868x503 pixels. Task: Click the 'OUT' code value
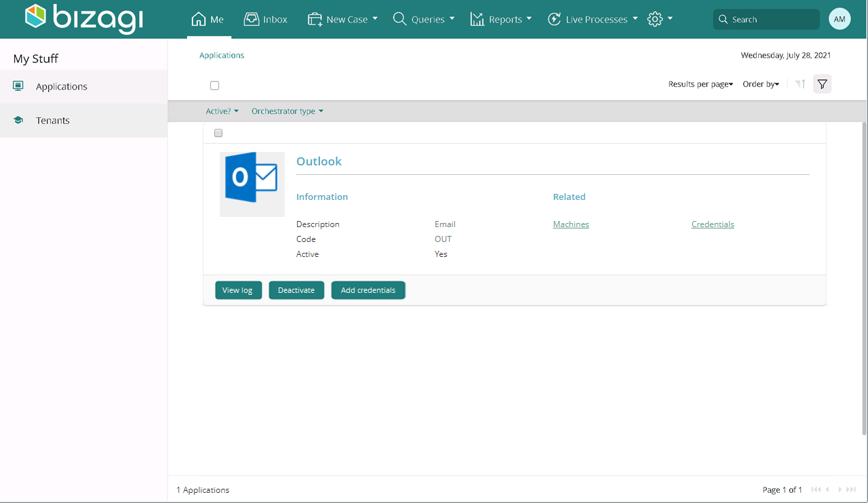point(443,239)
